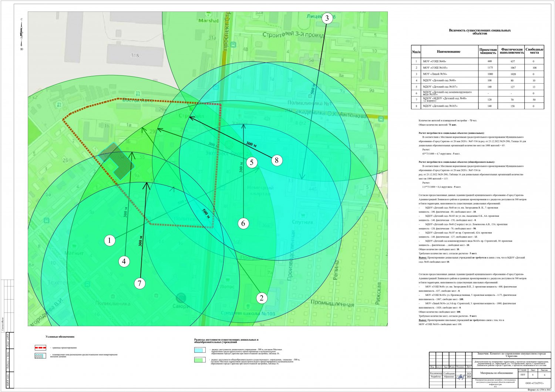
Task: Click the table row 'МОУ «СОШ №103»'
Action: click(x=478, y=68)
